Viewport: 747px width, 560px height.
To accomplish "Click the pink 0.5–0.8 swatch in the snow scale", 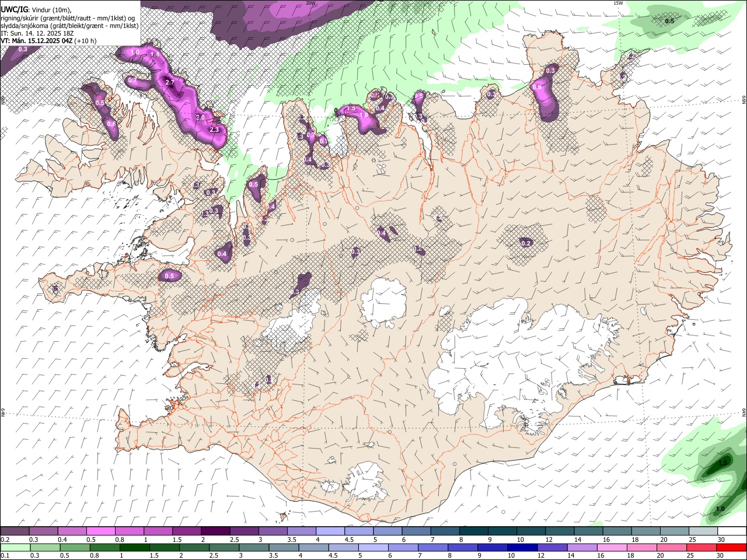I will 100,531.
